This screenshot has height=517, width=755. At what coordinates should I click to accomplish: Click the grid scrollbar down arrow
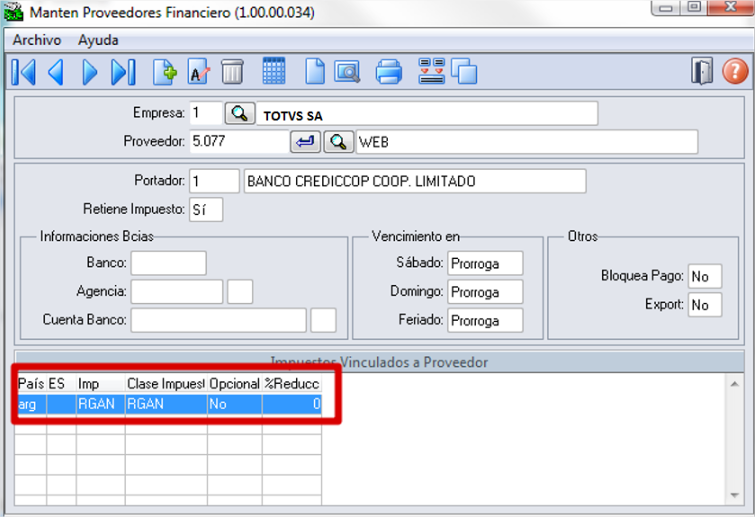pos(734,495)
